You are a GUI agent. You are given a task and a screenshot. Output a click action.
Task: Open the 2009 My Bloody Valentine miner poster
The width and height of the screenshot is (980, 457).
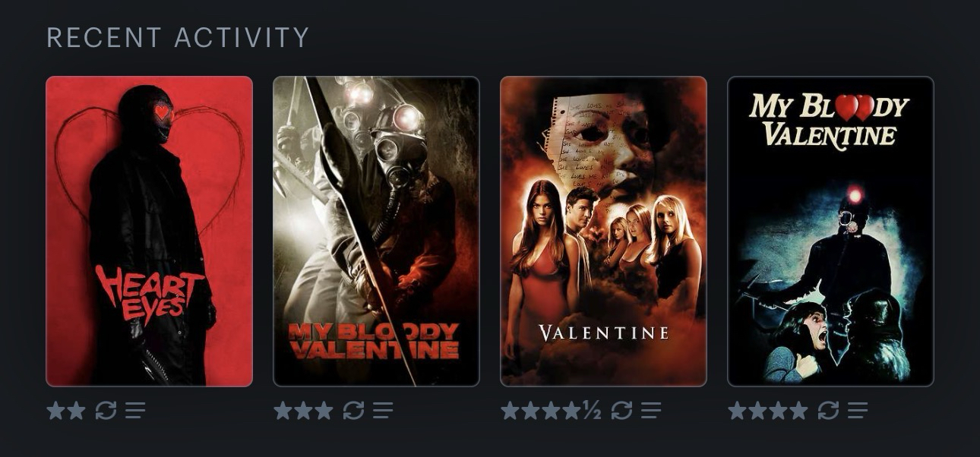[376, 232]
